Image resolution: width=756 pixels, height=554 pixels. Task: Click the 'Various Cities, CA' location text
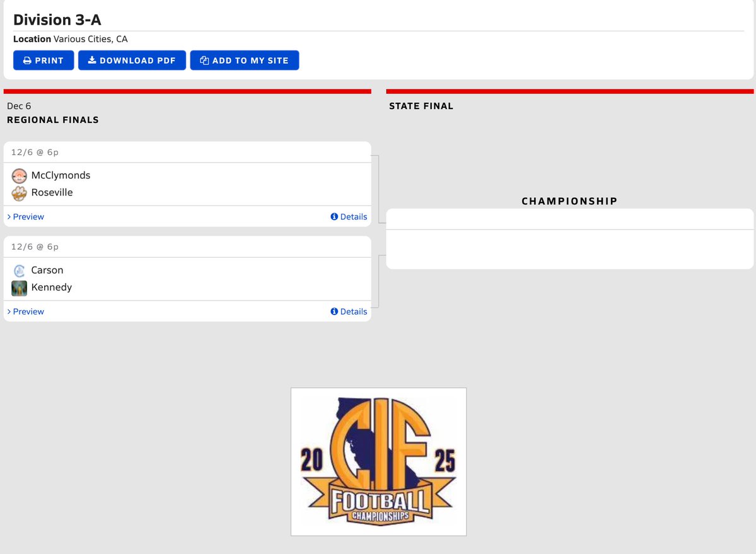[91, 39]
